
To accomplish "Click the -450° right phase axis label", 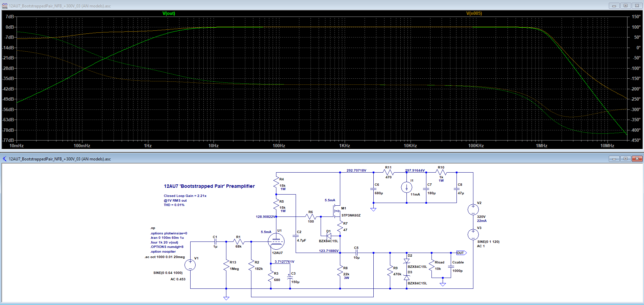I will click(636, 140).
